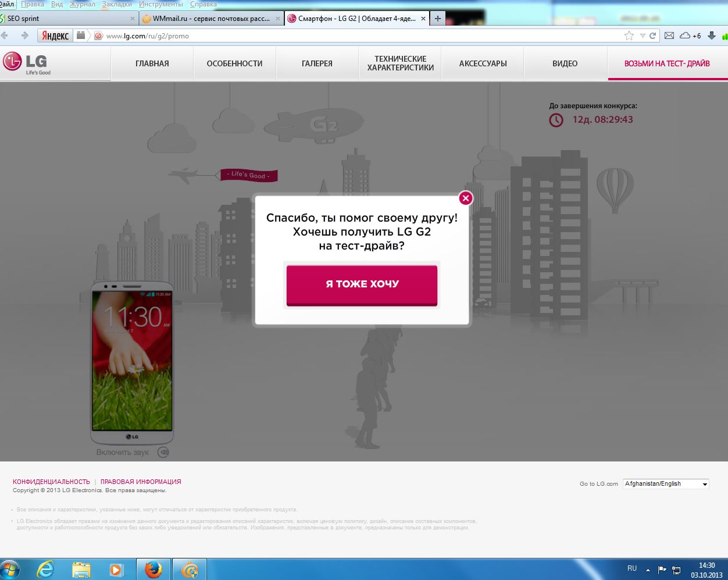Go forward using browser forward arrow
728x580 pixels.
24,35
